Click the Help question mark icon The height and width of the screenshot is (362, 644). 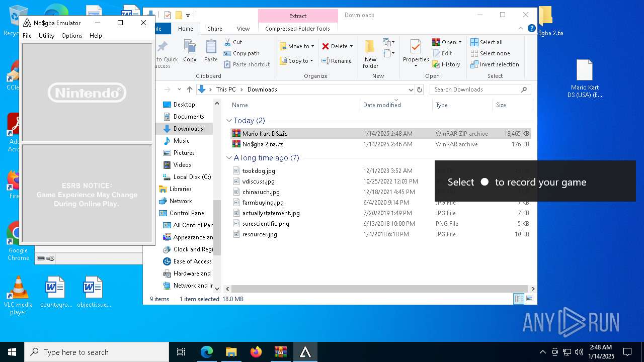pos(531,29)
